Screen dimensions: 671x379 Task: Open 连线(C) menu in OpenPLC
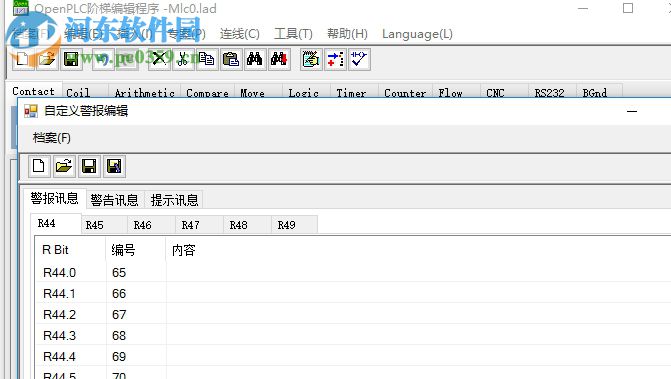tap(240, 34)
